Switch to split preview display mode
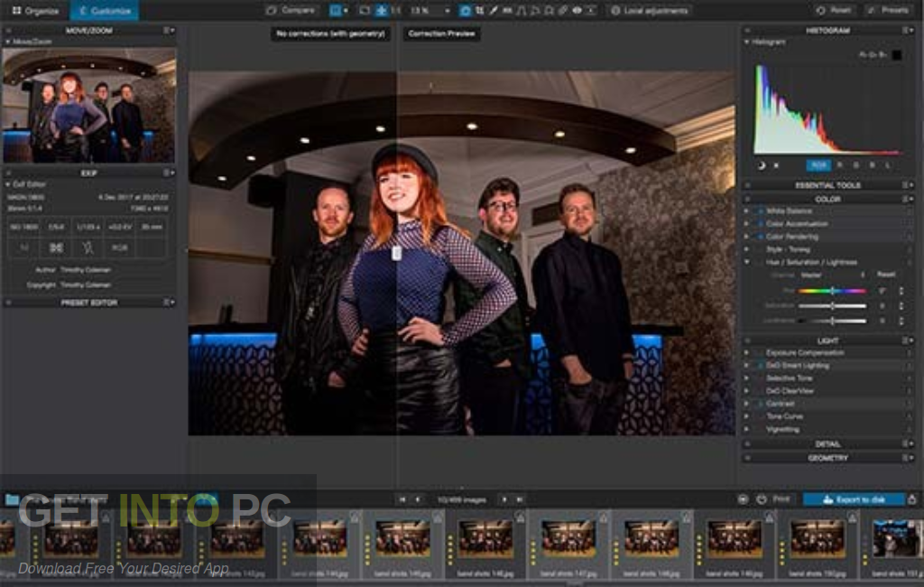 (x=336, y=11)
